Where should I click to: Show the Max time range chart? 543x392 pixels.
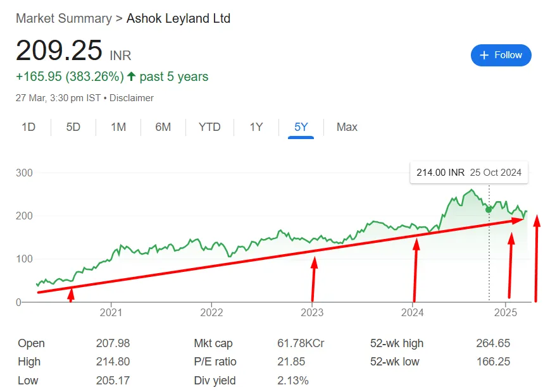[347, 127]
